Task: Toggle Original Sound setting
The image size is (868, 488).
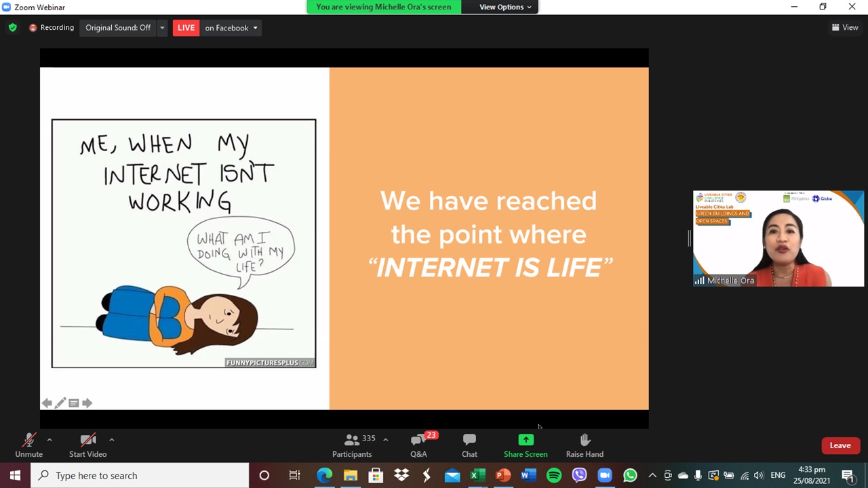Action: [x=118, y=28]
